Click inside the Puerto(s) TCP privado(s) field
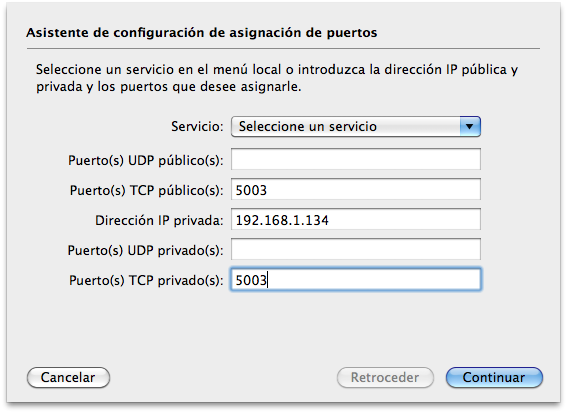 tap(356, 279)
